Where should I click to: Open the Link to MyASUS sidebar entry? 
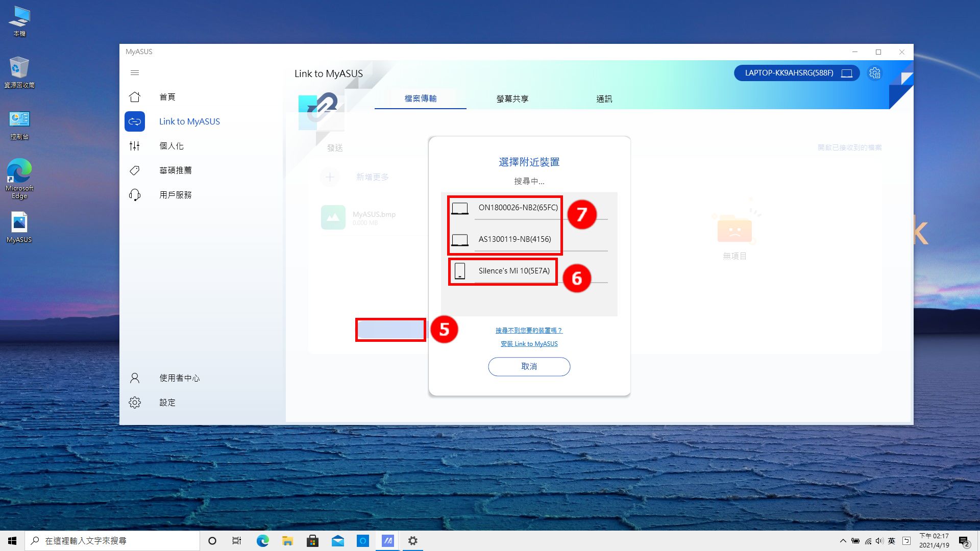point(189,121)
